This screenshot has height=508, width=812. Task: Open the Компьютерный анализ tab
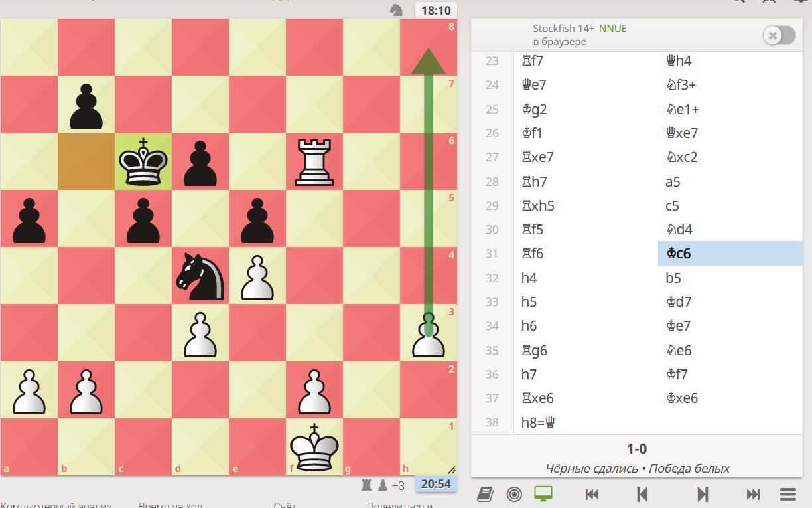click(56, 505)
